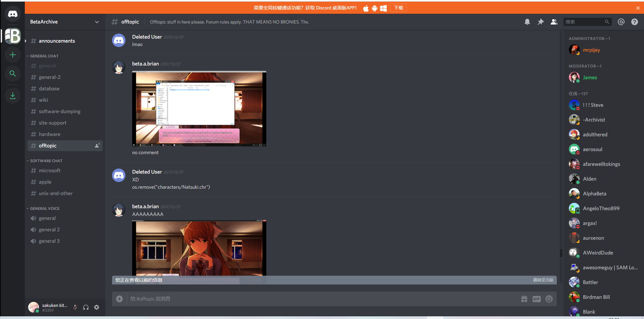Click beta.a.brian username above no comment message
Screen dimensions: 644x319
tap(146, 64)
